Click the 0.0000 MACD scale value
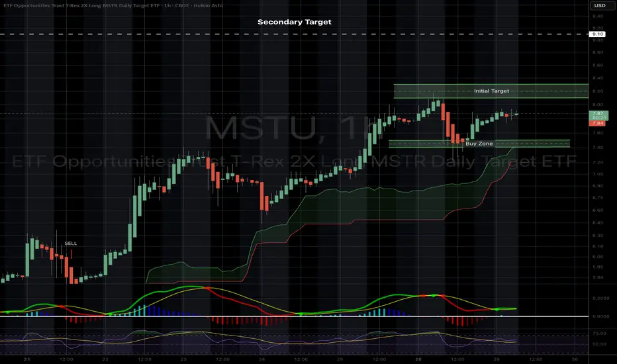The height and width of the screenshot is (364, 617). (601, 316)
